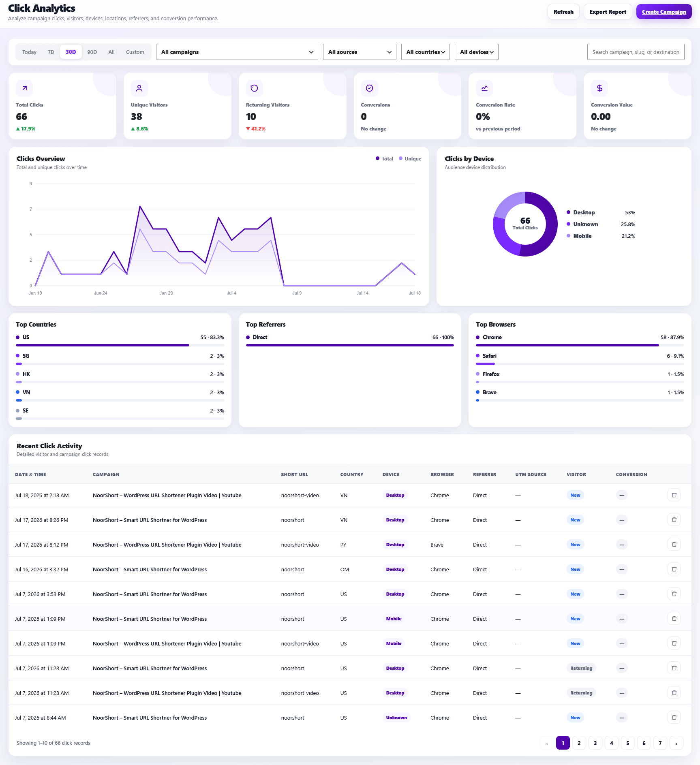
Task: Click the Conversions checkmark icon
Action: coord(369,88)
